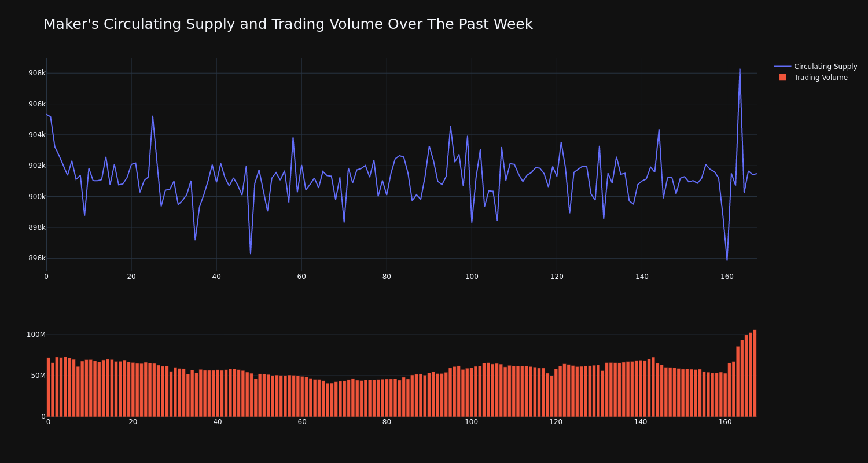Click x-axis label 120 under volume chart

(x=556, y=422)
